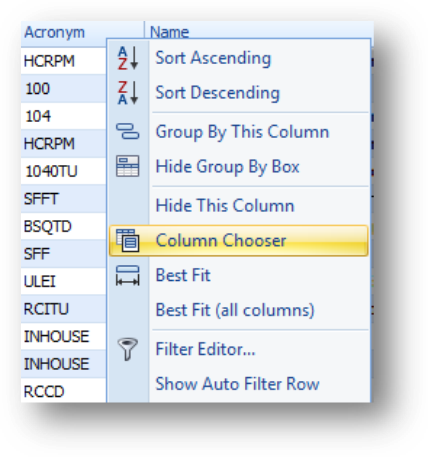Click the Best Fit width icon
428x457 pixels.
(127, 275)
